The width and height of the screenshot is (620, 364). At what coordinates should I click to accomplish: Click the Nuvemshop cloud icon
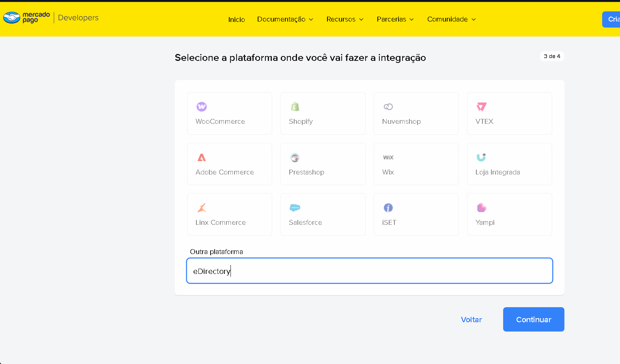(x=388, y=107)
